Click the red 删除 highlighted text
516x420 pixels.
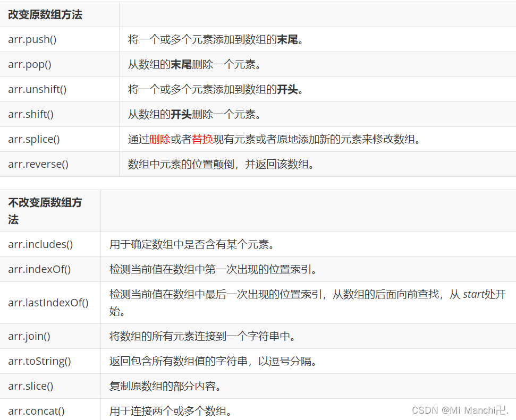[159, 139]
